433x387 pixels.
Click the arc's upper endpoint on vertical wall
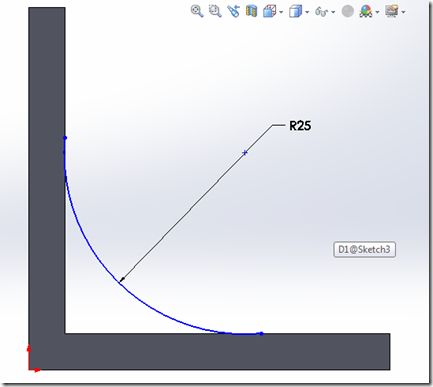coord(65,138)
